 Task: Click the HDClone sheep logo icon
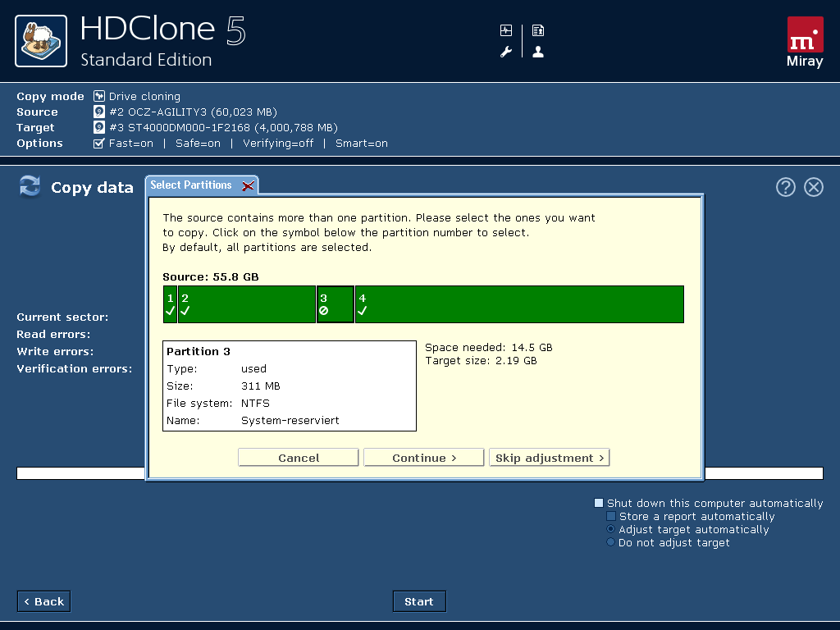(41, 41)
